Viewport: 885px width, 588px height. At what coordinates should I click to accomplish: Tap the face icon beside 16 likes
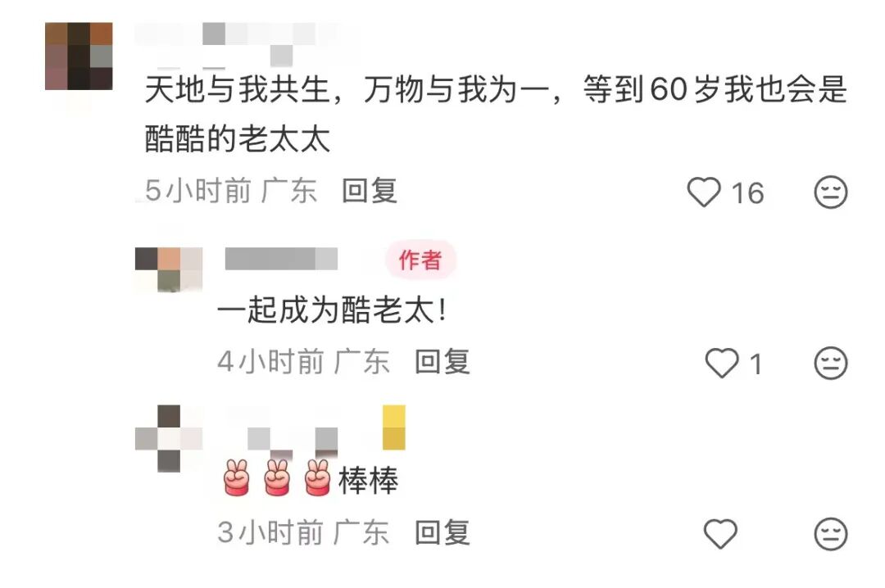[831, 192]
